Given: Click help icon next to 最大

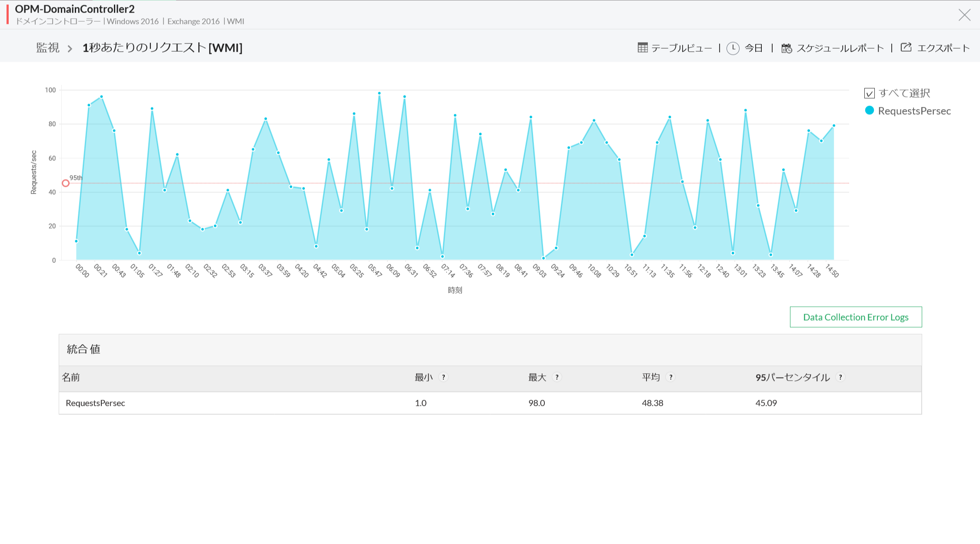Looking at the screenshot, I should click(557, 377).
